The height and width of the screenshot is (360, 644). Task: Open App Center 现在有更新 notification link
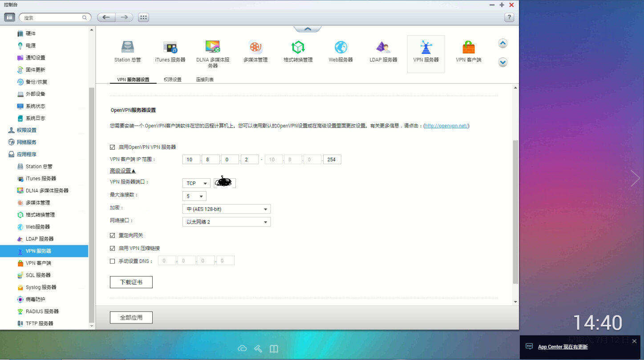coord(563,347)
